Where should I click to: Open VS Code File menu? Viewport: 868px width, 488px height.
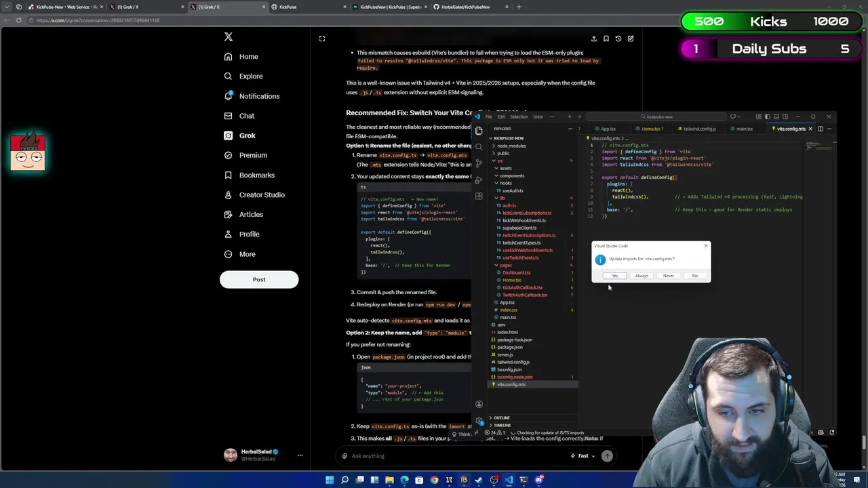click(x=488, y=117)
